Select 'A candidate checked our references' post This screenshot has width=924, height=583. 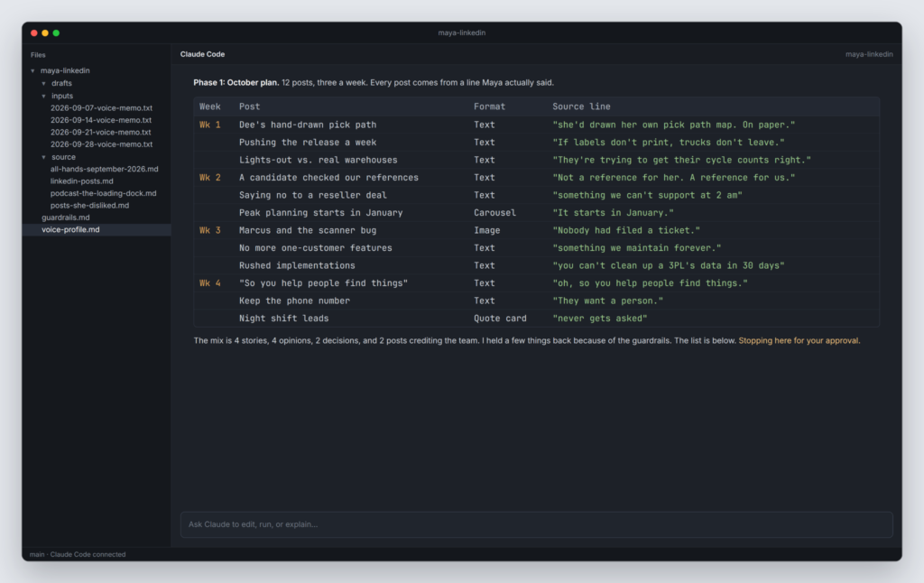pos(328,178)
